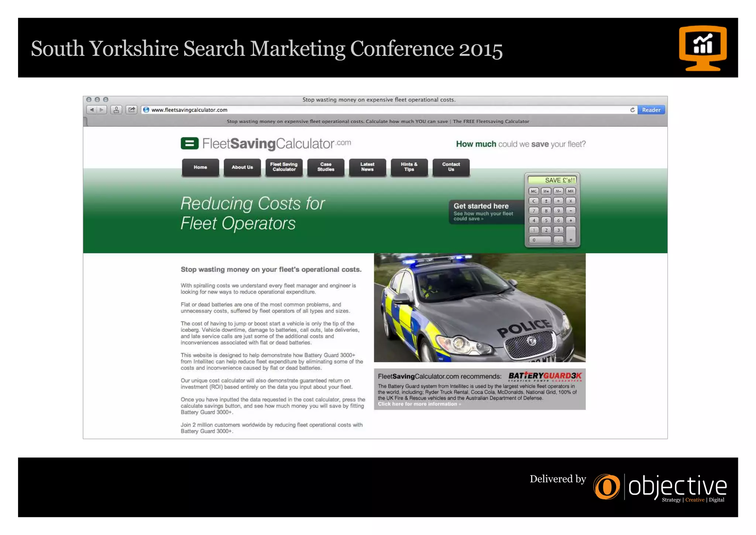Click the BatteryGuard3K logo
Screen dimensions: 756x535
tap(545, 376)
